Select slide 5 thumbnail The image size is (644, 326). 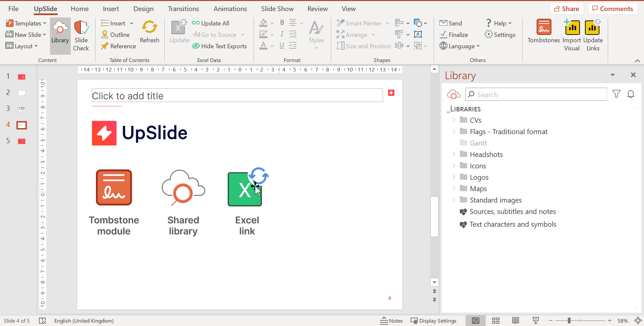pyautogui.click(x=21, y=141)
